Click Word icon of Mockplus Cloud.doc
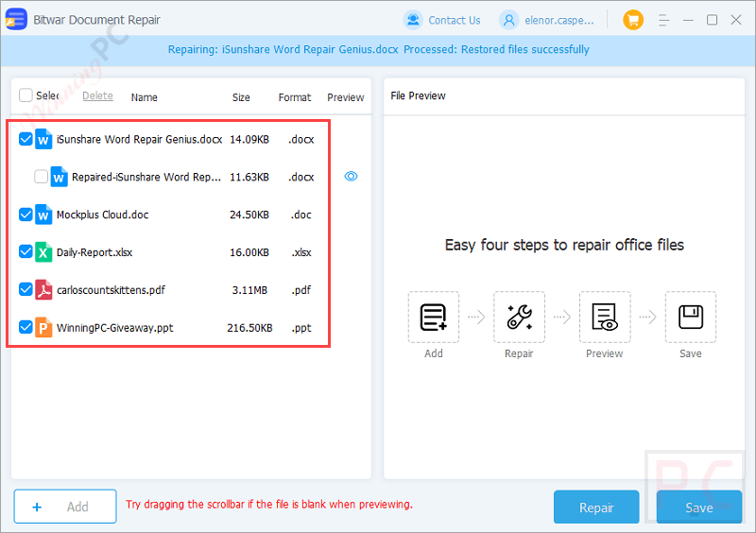The image size is (756, 533). [x=43, y=215]
